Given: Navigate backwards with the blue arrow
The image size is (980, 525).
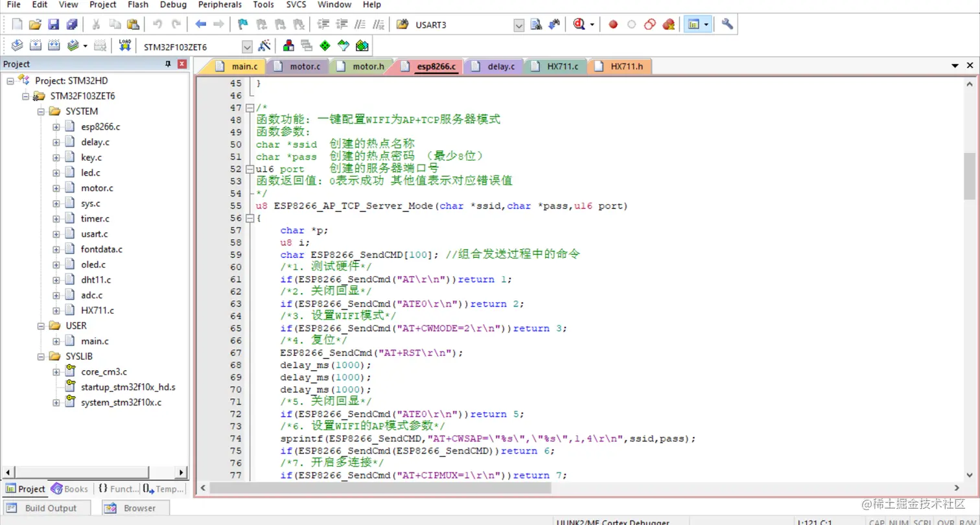Looking at the screenshot, I should 201,25.
